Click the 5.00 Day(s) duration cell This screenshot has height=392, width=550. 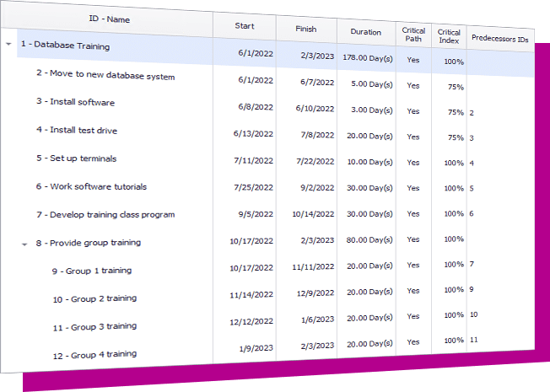(372, 84)
